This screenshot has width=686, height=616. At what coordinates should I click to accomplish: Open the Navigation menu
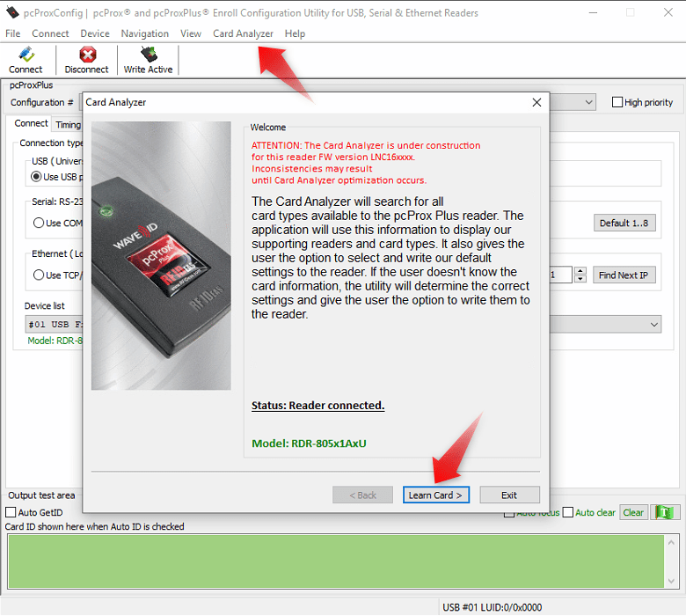point(145,33)
